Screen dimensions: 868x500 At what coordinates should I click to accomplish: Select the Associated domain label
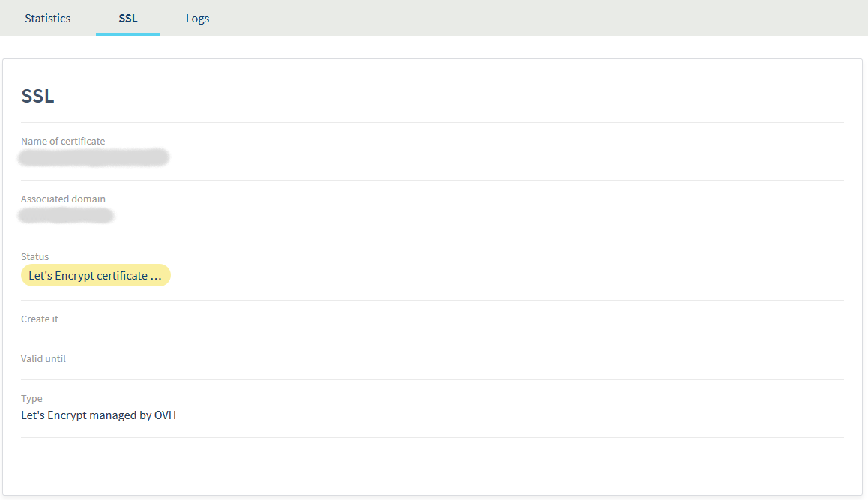click(x=63, y=199)
